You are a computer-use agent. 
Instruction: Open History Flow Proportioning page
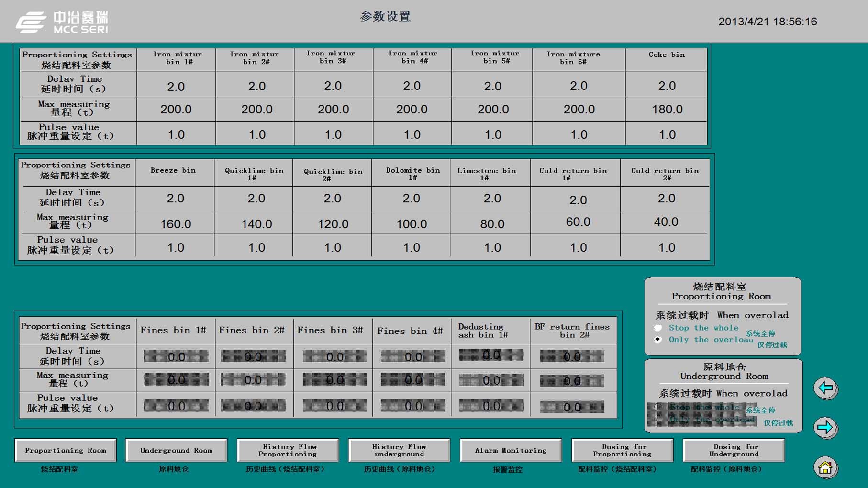pyautogui.click(x=288, y=450)
